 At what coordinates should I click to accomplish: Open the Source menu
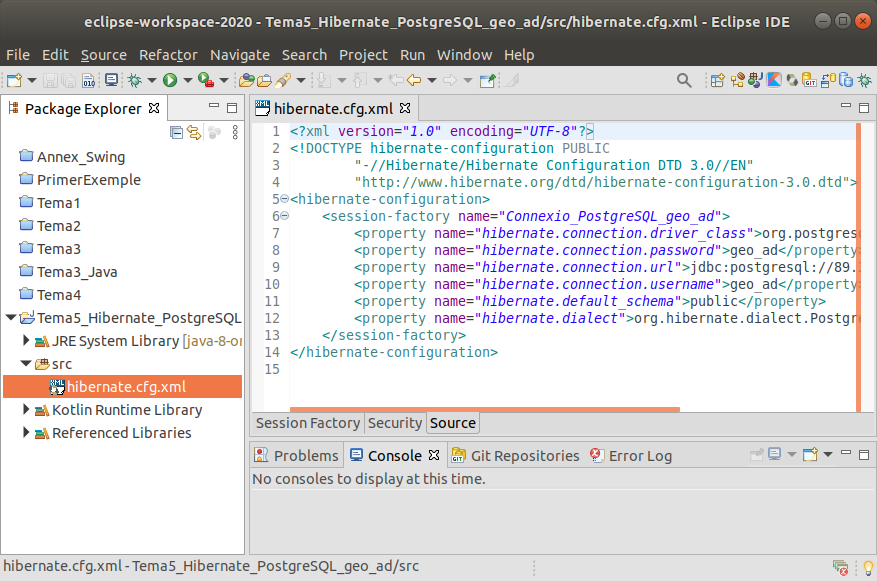pos(103,55)
